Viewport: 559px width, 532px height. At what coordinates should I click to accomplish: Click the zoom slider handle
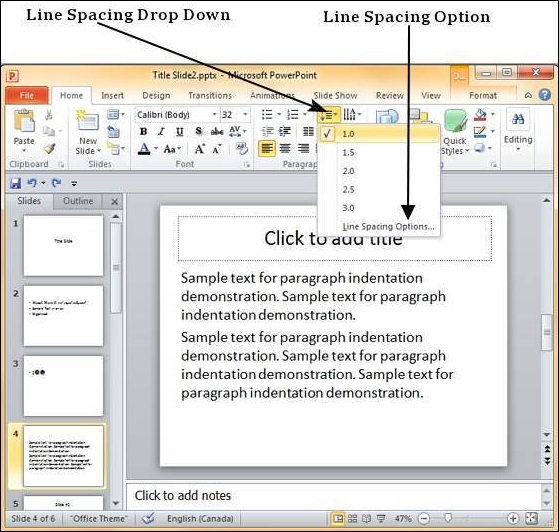click(x=448, y=518)
